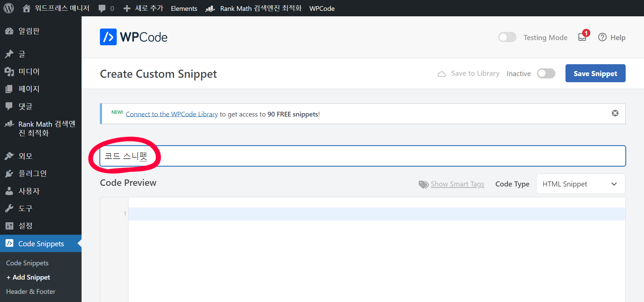Screen dimensions: 644x302
Task: Click the 미디어 media icon
Action: 9,71
